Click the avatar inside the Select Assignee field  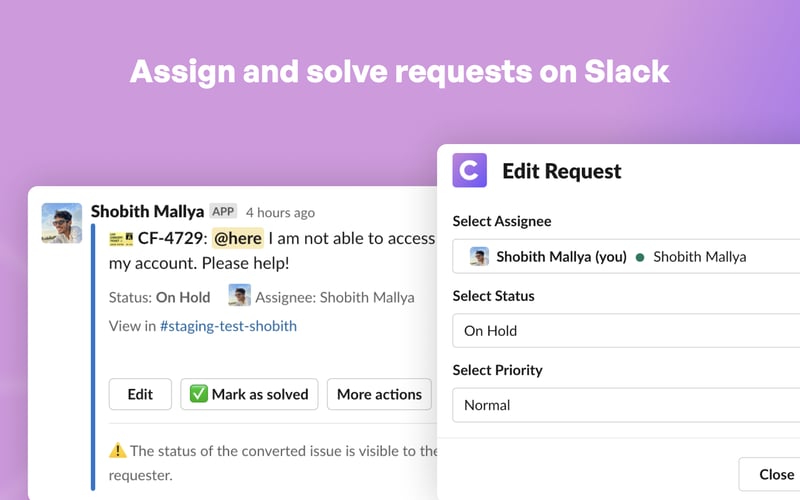(x=479, y=256)
